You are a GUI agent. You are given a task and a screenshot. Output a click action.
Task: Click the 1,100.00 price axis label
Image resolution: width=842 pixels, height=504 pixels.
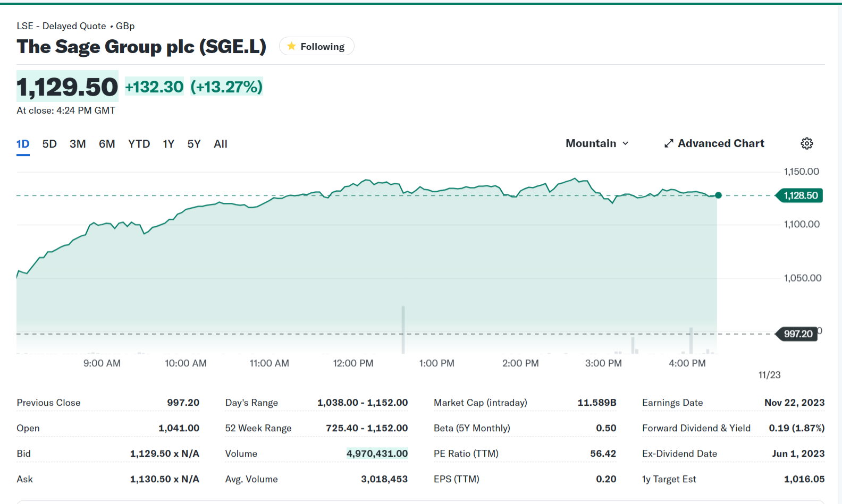coord(802,224)
